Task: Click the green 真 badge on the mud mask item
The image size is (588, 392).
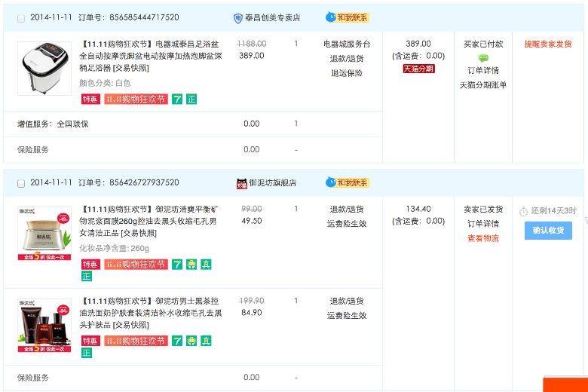Action: (206, 265)
